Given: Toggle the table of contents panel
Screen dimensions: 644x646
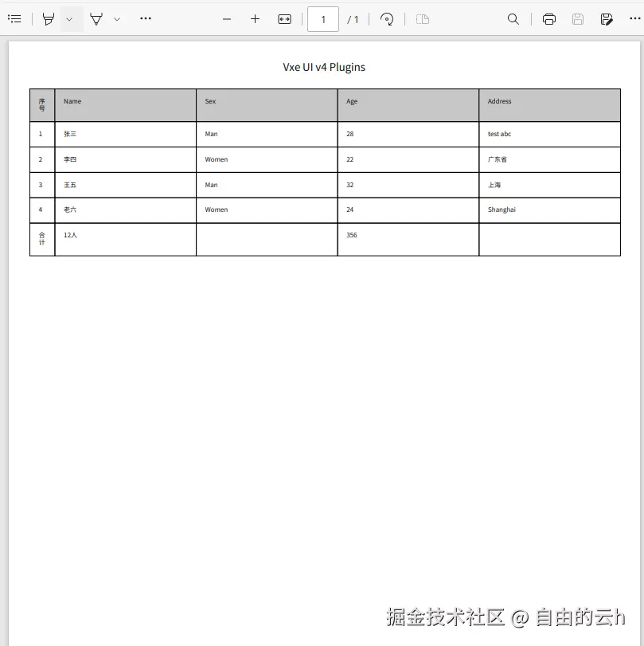Looking at the screenshot, I should point(14,18).
